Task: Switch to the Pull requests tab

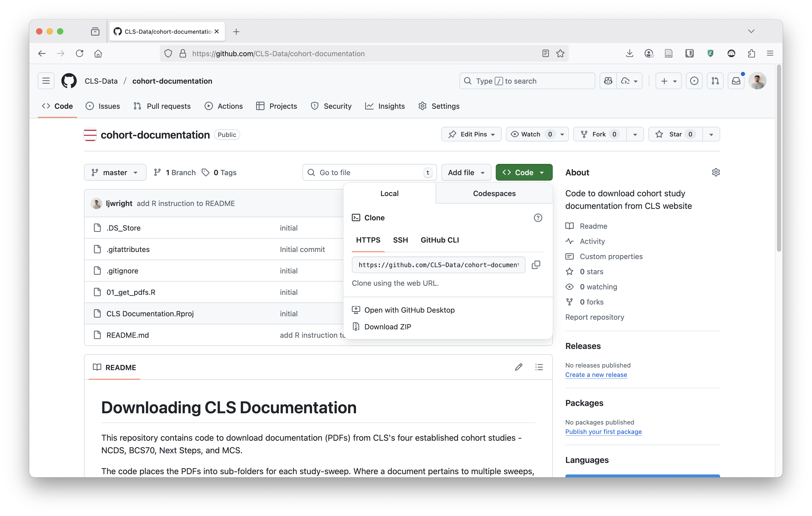Action: click(x=162, y=106)
